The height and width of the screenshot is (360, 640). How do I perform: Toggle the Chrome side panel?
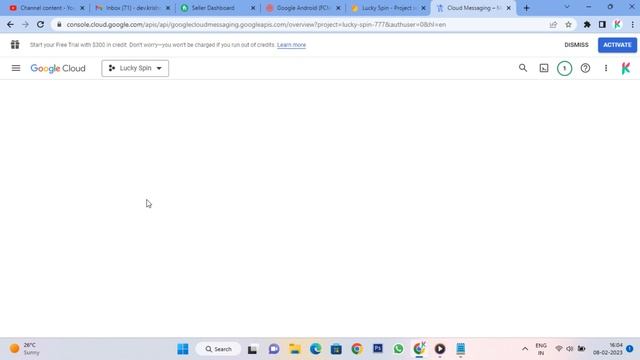coord(602,24)
